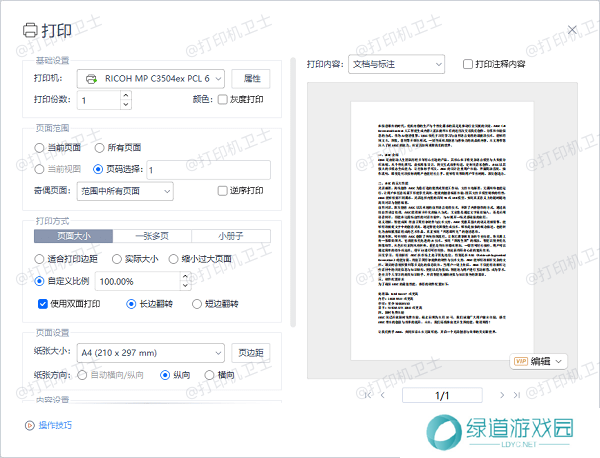Select the 当前视图 radio option
The height and width of the screenshot is (458, 600).
point(39,169)
